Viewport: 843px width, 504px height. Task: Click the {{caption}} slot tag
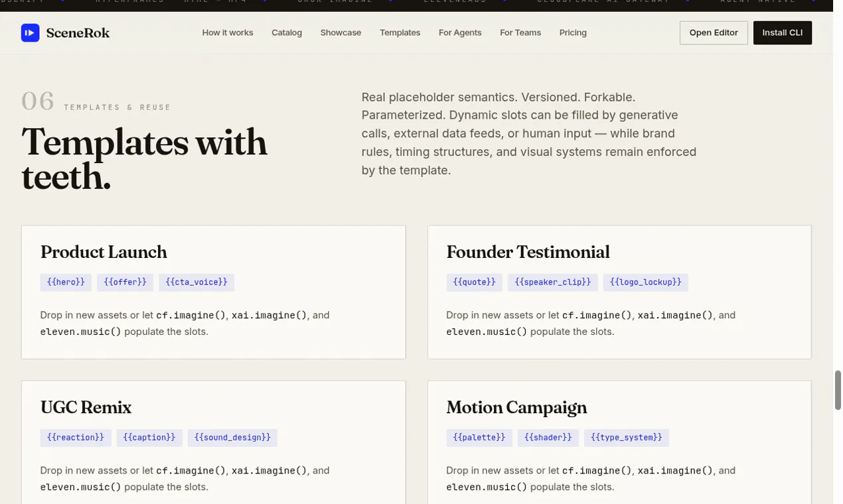[x=149, y=437]
